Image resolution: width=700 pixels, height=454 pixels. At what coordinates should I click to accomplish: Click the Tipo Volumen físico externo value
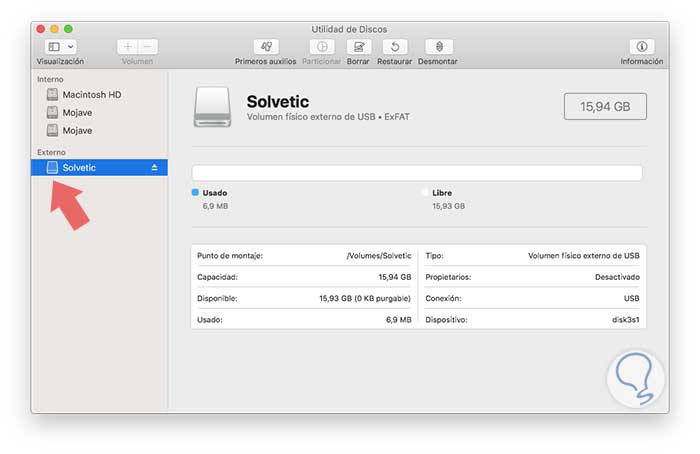point(583,256)
